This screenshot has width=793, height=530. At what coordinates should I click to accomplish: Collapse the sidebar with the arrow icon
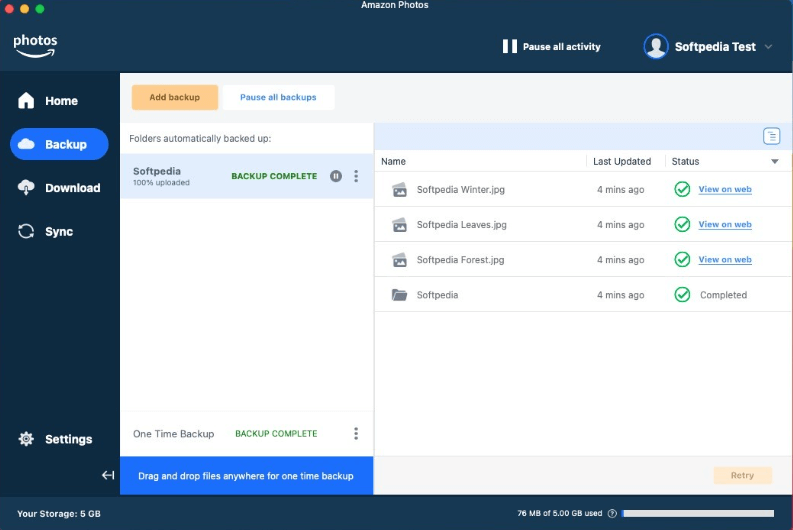click(108, 475)
